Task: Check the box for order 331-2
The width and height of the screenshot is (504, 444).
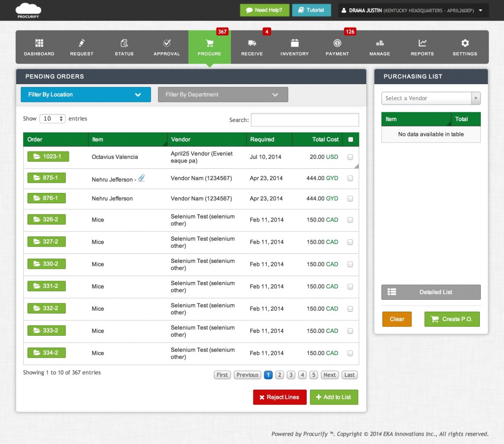Action: (350, 286)
